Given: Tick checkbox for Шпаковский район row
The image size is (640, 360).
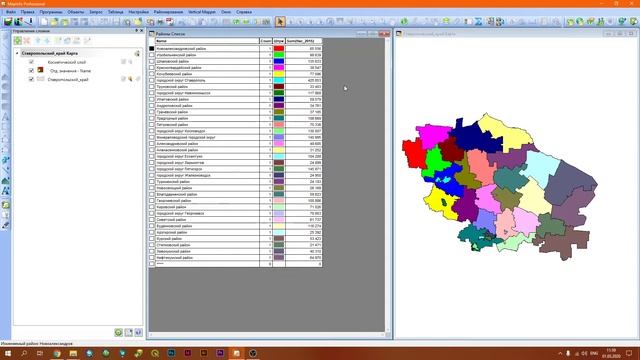Looking at the screenshot, I should tap(152, 61).
